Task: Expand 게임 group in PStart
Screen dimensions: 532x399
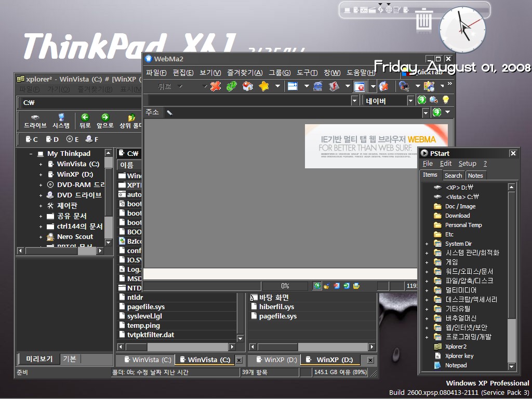Action: coord(427,262)
